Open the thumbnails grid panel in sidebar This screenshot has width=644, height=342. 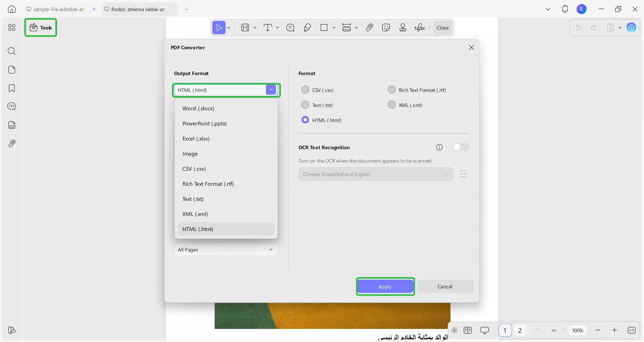12,27
